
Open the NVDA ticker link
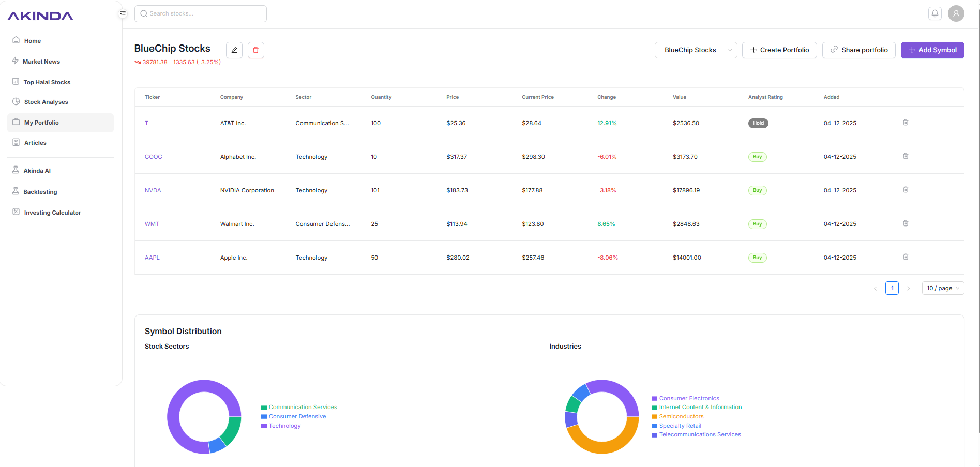point(153,190)
